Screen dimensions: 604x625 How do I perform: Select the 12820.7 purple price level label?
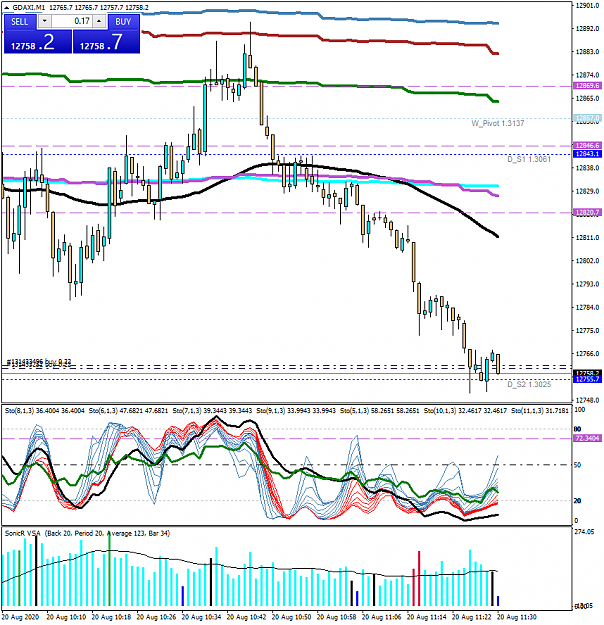587,212
